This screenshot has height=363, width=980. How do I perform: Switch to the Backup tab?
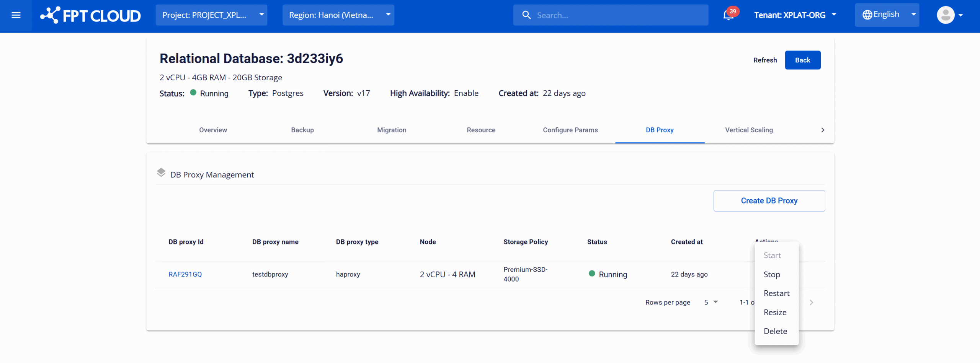pos(302,130)
